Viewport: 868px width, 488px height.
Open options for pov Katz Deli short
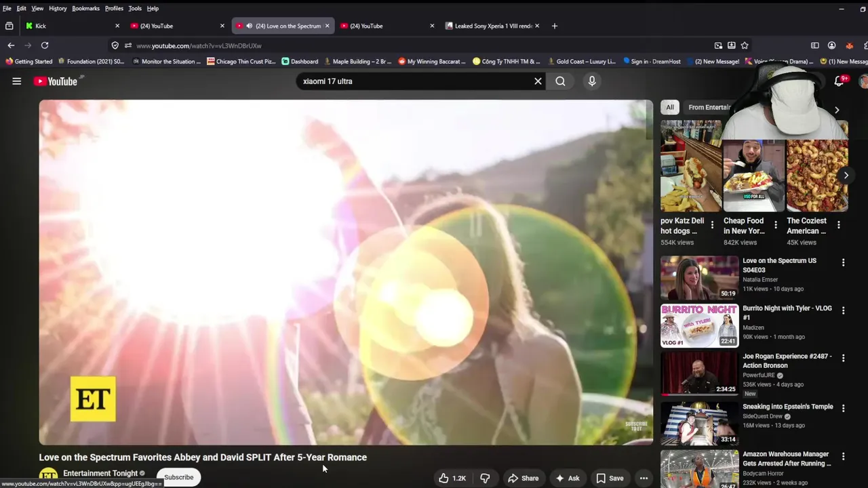click(712, 225)
